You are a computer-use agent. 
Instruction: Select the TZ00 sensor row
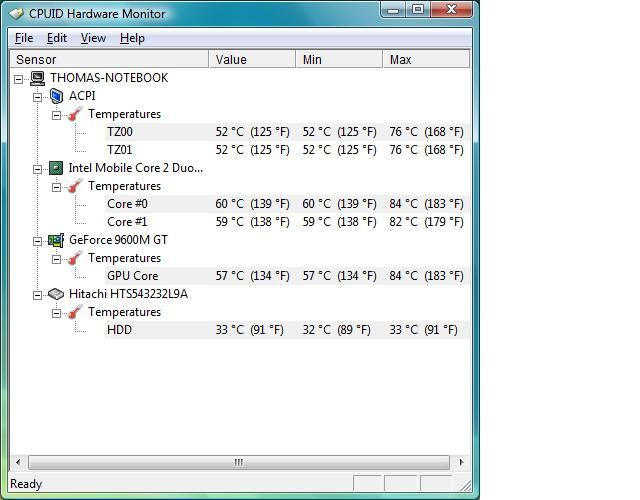(x=287, y=132)
